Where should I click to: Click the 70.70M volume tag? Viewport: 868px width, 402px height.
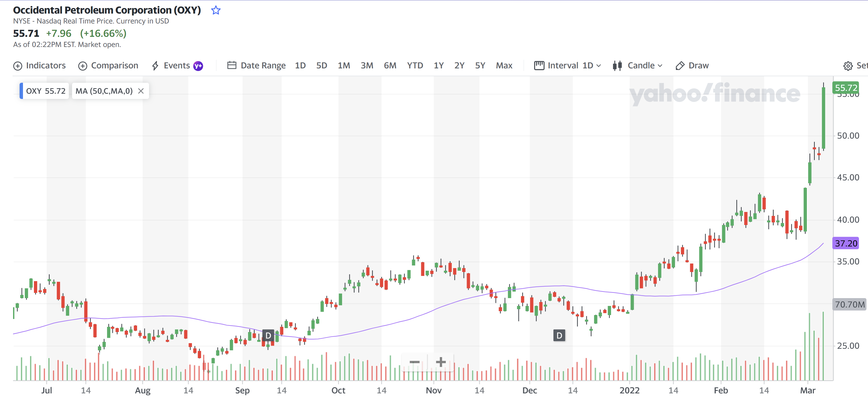(849, 305)
